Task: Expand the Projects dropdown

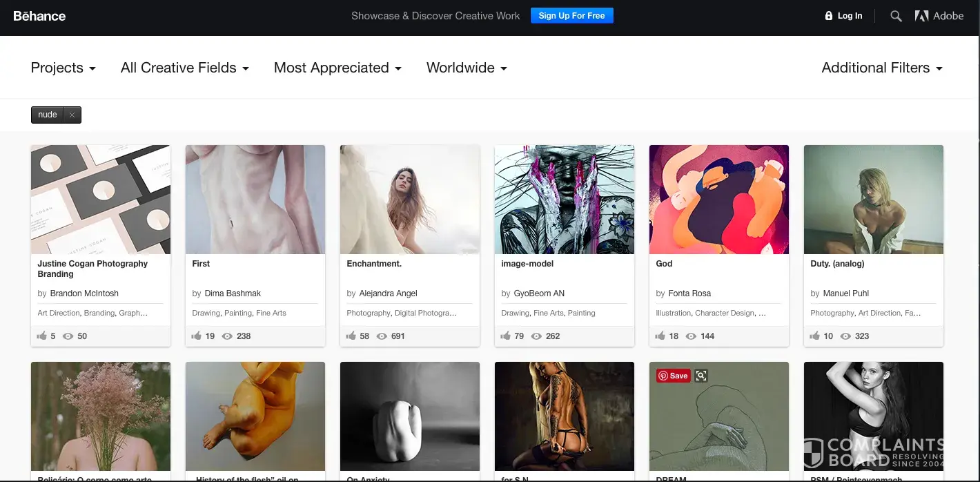Action: click(x=63, y=68)
